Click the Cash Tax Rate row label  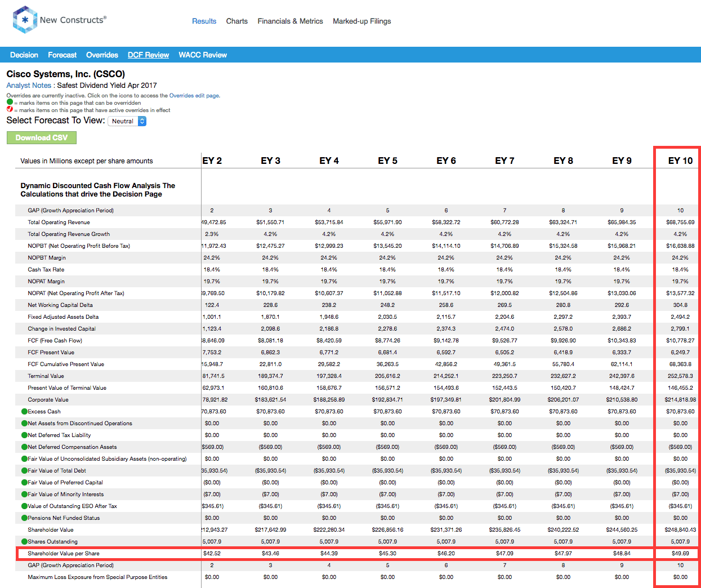[x=46, y=270]
